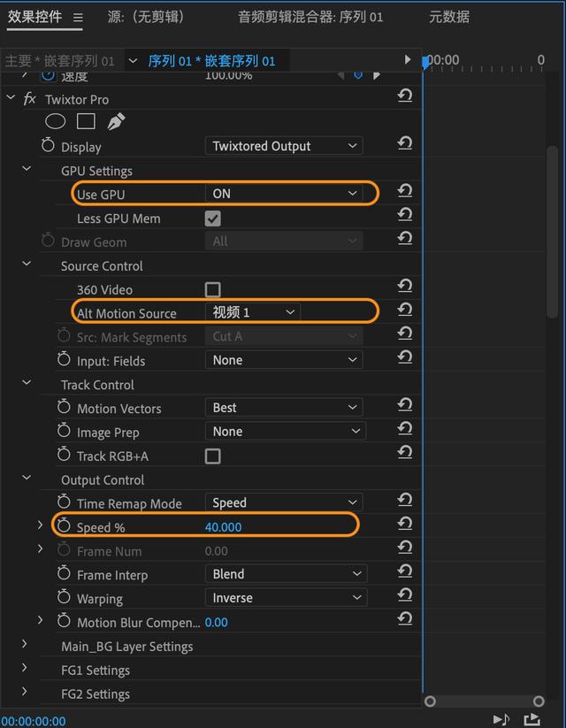Toggle animation stopwatch for Speed %
This screenshot has height=728, width=566.
(64, 525)
